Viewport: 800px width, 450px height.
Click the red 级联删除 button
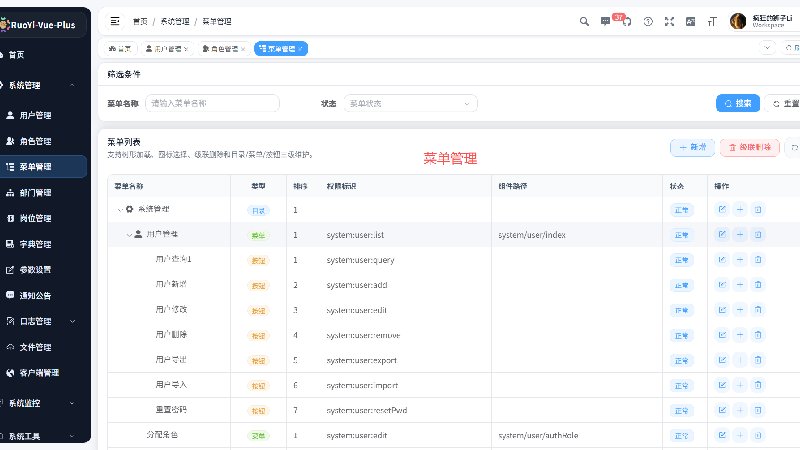click(x=749, y=147)
